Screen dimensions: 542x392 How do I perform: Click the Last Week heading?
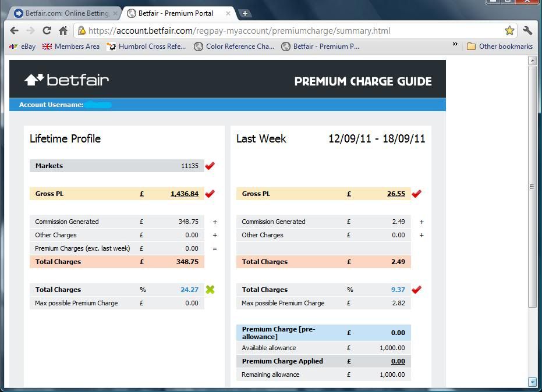coord(261,138)
